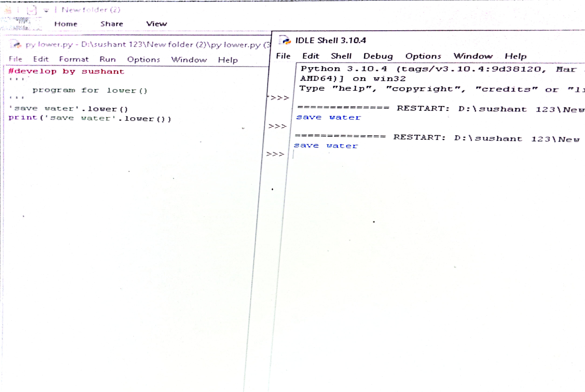Expand the Customize Quick Access Toolbar arrow
The image size is (585, 392).
click(46, 11)
